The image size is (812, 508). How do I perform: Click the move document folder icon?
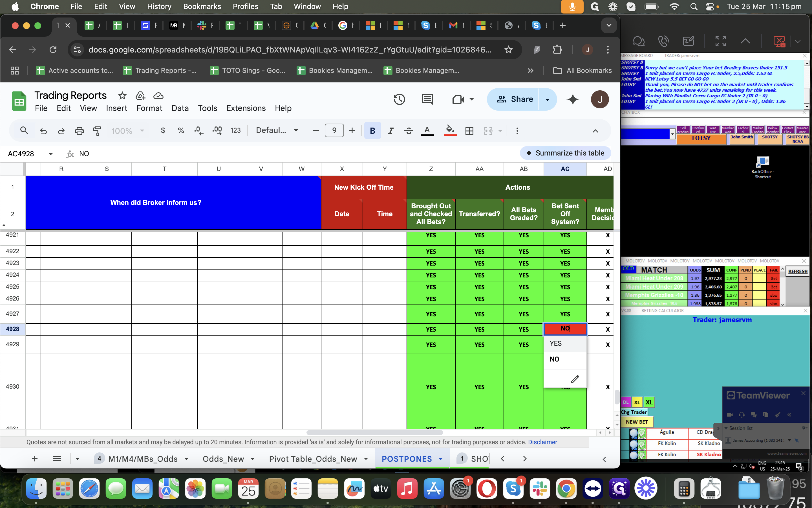pos(140,96)
